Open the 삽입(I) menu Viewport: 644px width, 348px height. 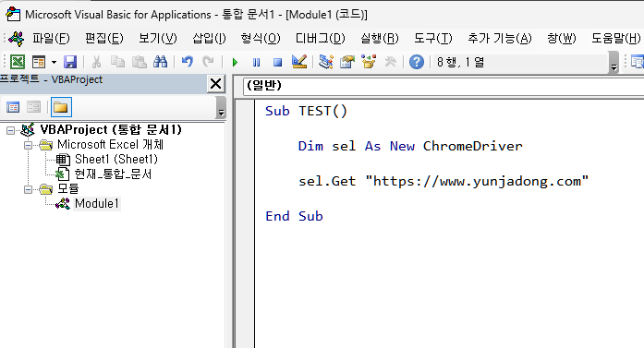pyautogui.click(x=209, y=38)
